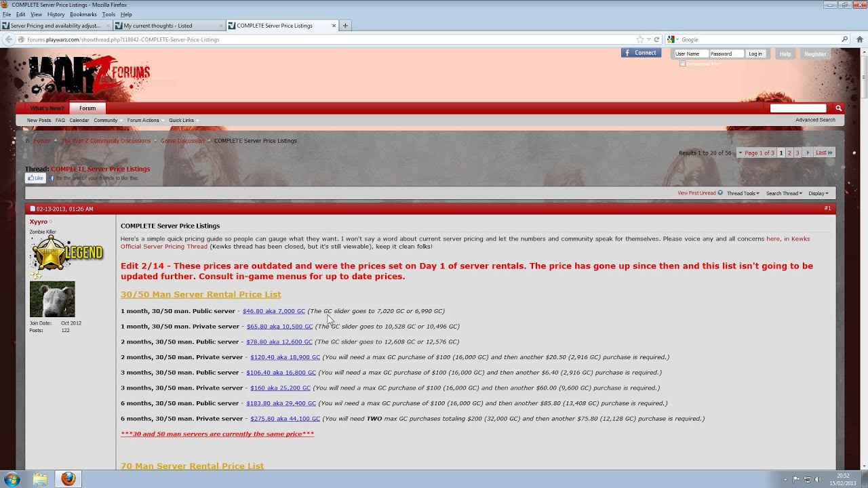Viewport: 868px width, 488px height.
Task: Open the $46.80 aka 7,000 GC link
Action: [274, 311]
